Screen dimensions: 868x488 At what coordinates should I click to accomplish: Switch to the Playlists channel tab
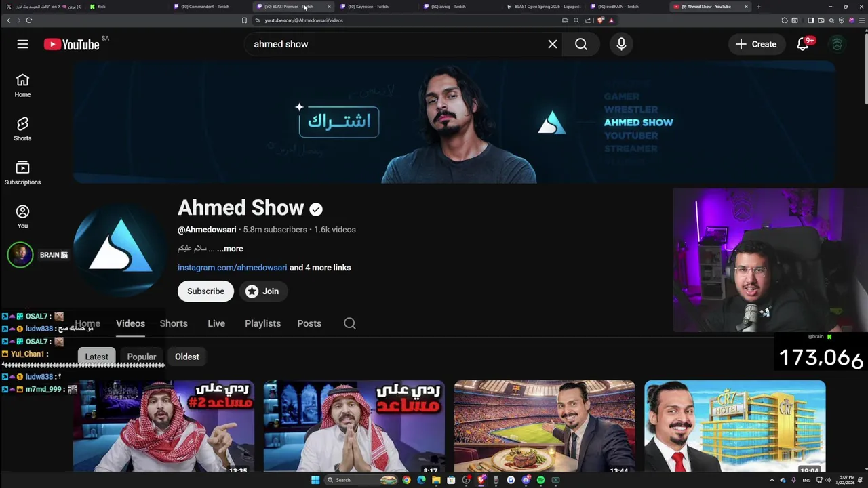[262, 323]
